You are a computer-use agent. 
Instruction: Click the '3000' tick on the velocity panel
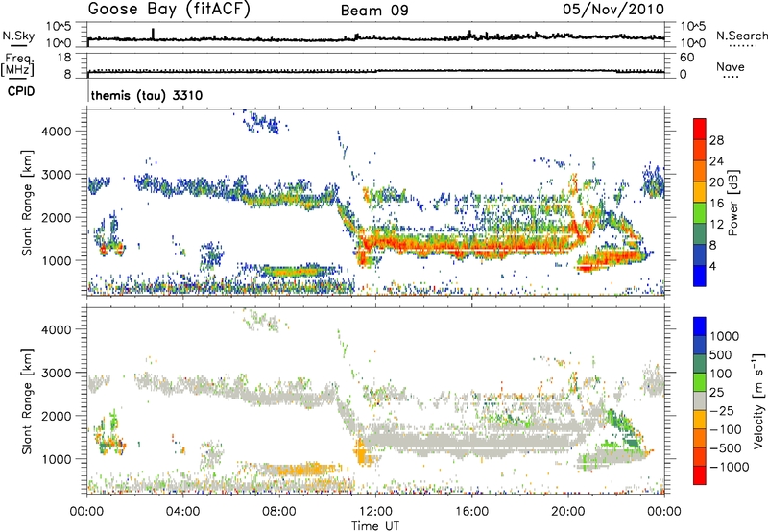click(x=56, y=373)
